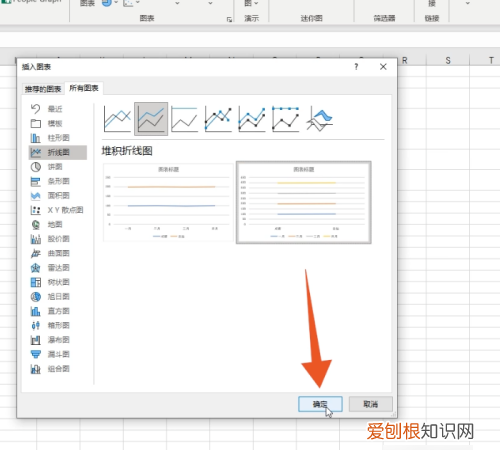Pick the 饼图 pie chart category

tap(57, 167)
